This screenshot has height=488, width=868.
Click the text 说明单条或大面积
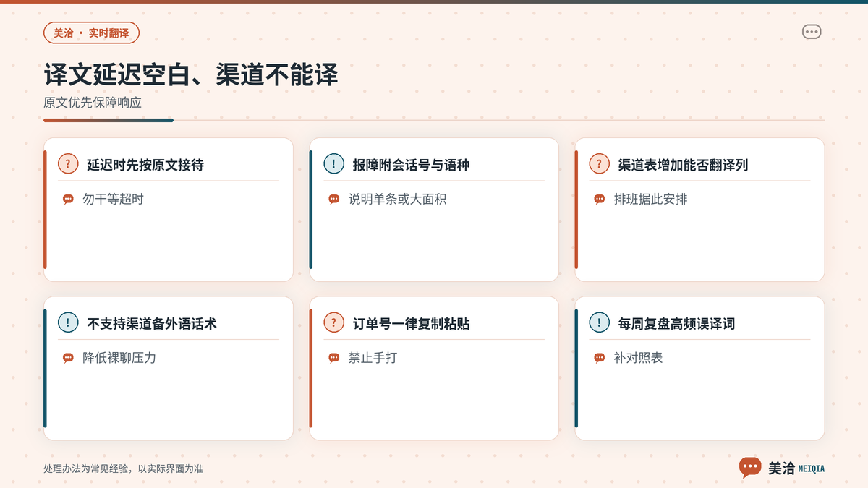tap(397, 199)
